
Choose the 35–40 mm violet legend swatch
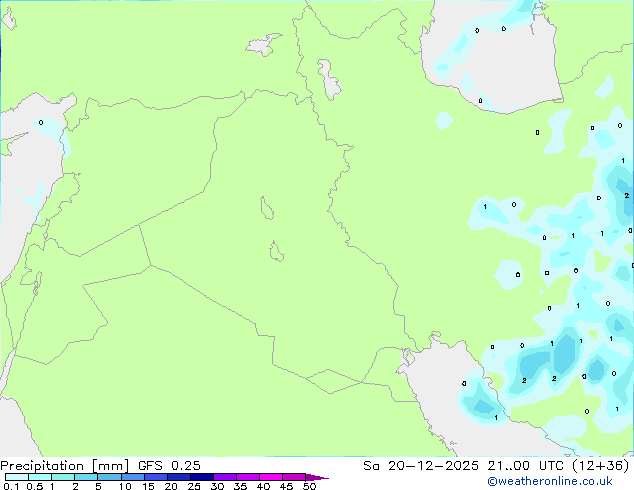click(x=248, y=477)
